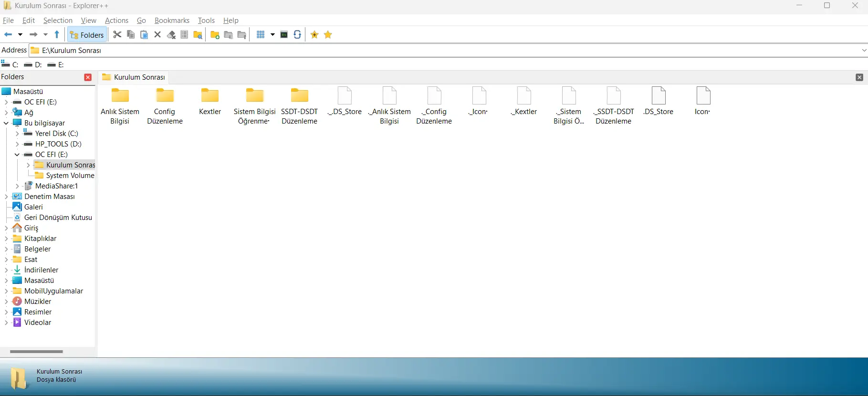Viewport: 868px width, 396px height.
Task: Select the Config Düzenleme folder
Action: click(165, 106)
